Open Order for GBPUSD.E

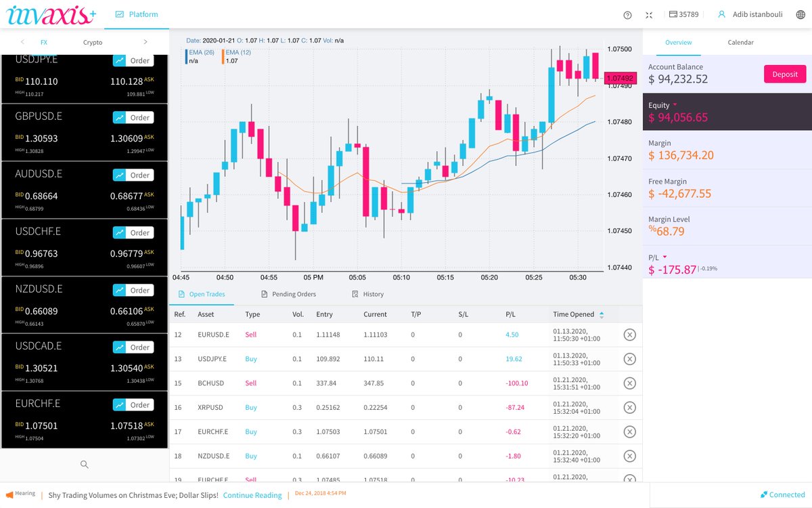click(x=133, y=117)
